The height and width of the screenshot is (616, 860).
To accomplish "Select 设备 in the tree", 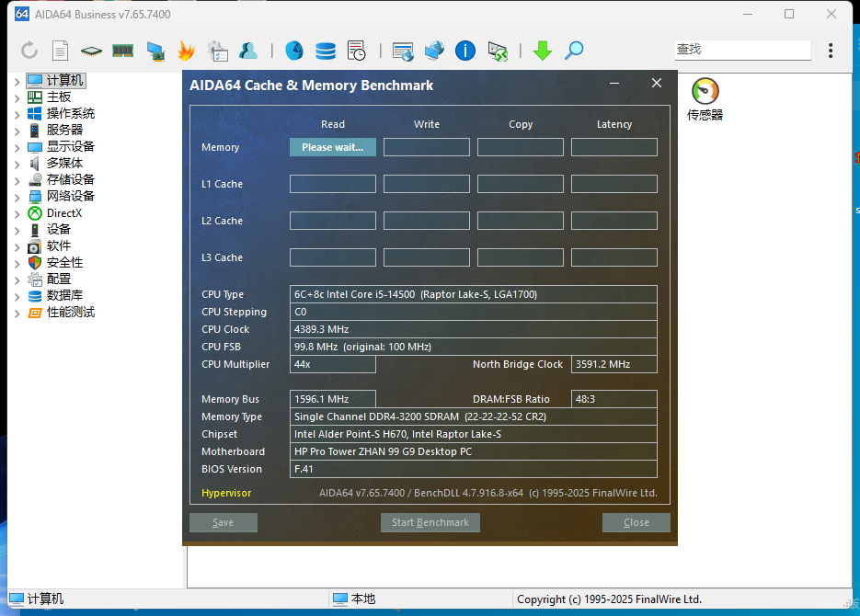I will (59, 229).
